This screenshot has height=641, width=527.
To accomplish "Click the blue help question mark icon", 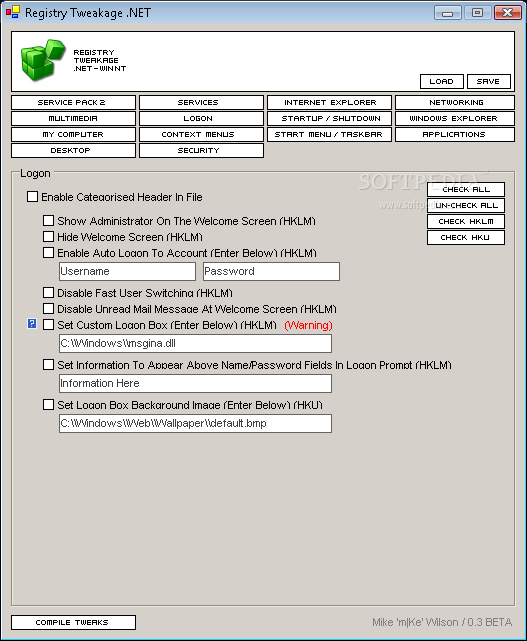I will click(32, 324).
